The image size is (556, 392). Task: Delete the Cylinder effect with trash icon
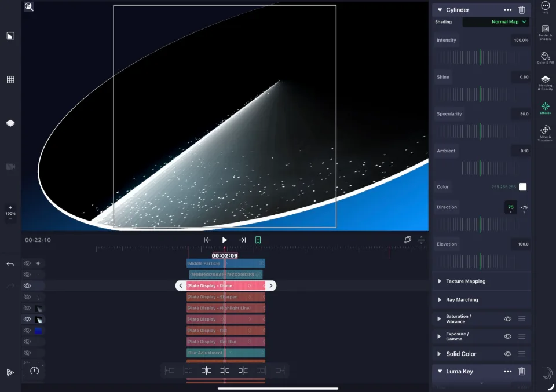point(521,10)
